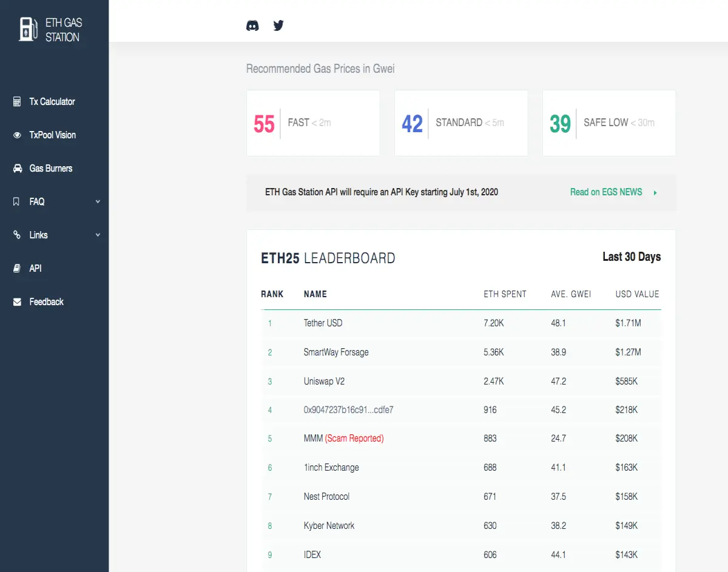Click the NAME column header
The height and width of the screenshot is (572, 728).
315,294
